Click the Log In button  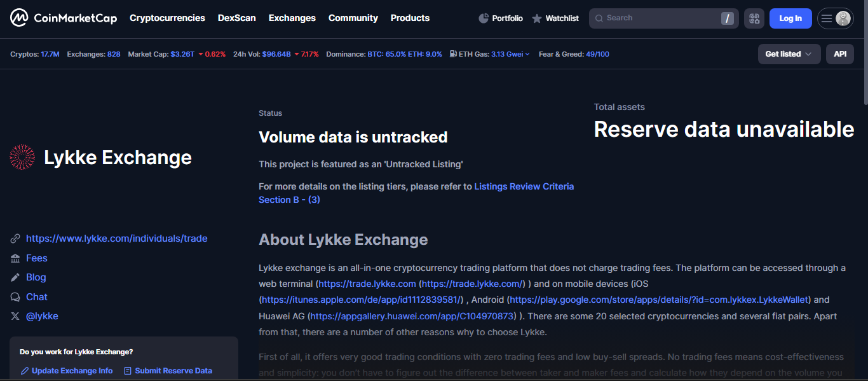(x=790, y=18)
